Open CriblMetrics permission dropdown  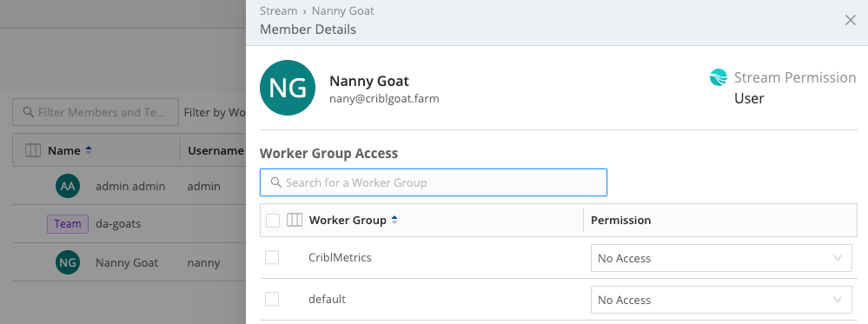tap(721, 258)
